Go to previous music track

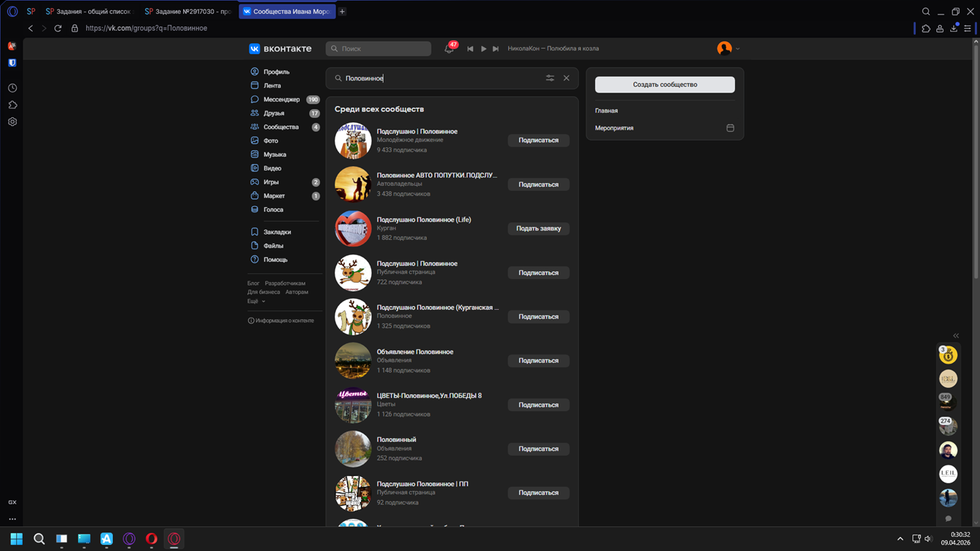coord(470,49)
